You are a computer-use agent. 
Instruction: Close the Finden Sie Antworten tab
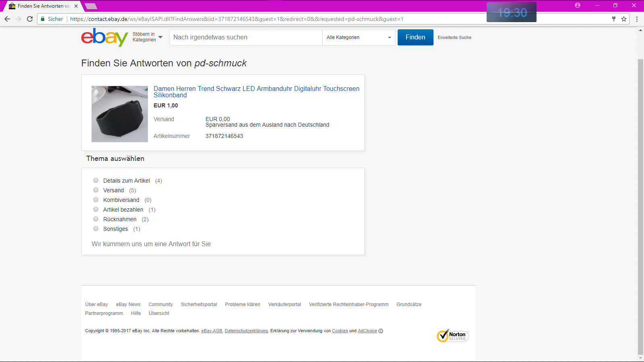point(76,6)
